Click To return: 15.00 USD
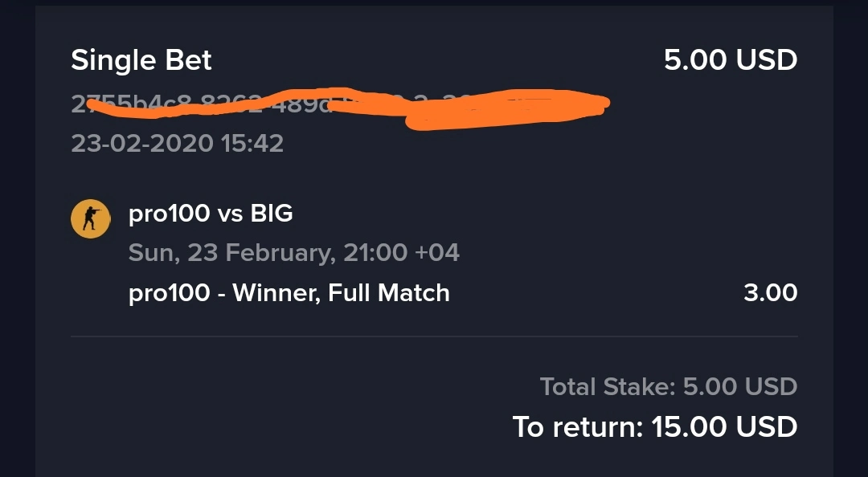Viewport: 868px width, 477px height. click(655, 426)
